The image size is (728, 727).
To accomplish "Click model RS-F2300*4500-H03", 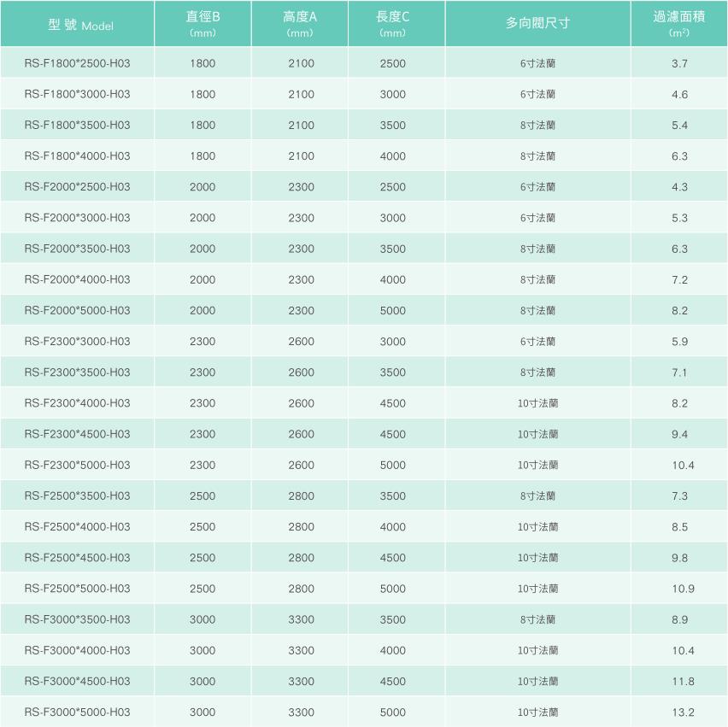I will (77, 434).
